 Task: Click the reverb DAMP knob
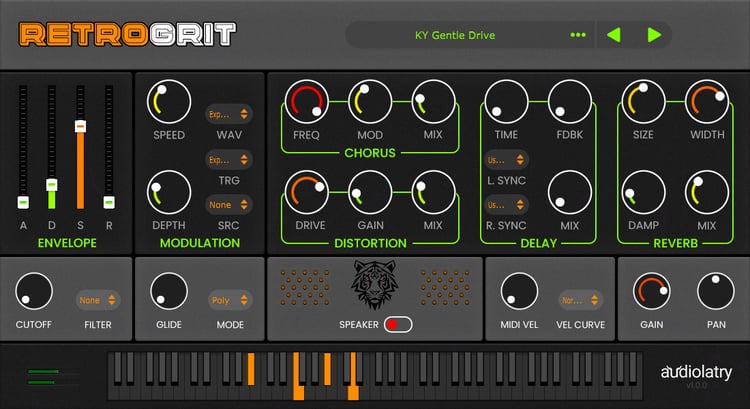click(643, 192)
